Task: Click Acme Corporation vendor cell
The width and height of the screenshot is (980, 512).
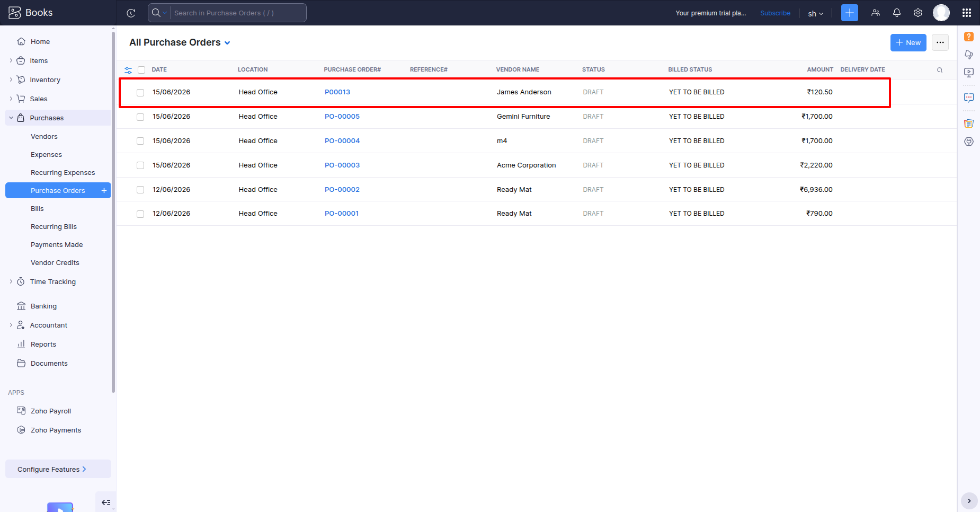Action: (x=526, y=165)
